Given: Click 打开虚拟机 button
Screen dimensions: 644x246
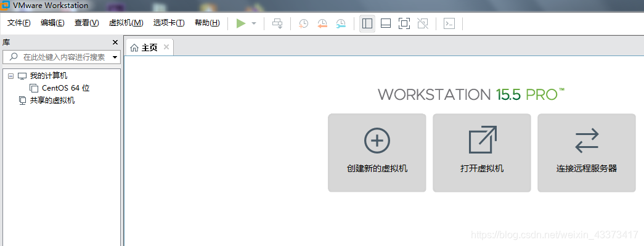Looking at the screenshot, I should pyautogui.click(x=482, y=153).
